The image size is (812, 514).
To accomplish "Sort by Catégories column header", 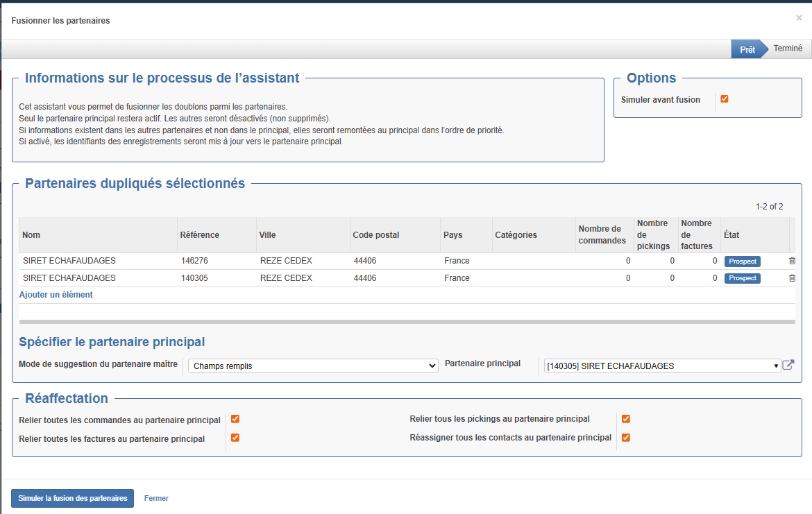I will 534,235.
